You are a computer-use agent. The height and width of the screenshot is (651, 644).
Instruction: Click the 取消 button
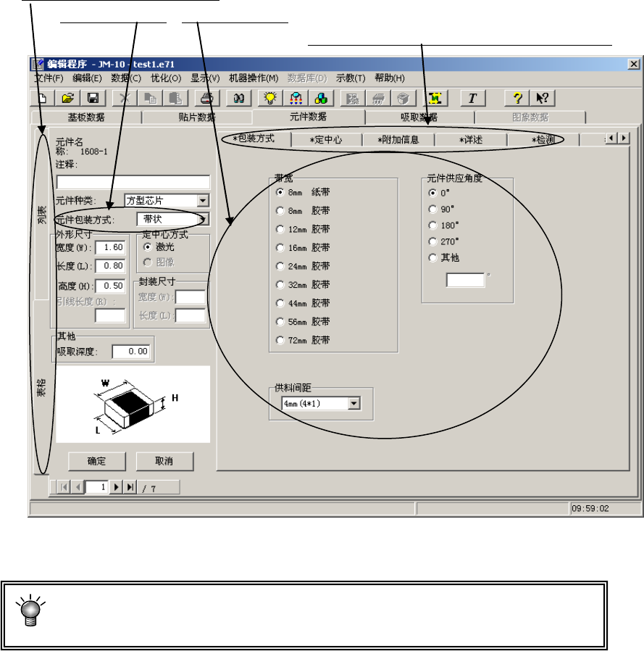tap(164, 461)
